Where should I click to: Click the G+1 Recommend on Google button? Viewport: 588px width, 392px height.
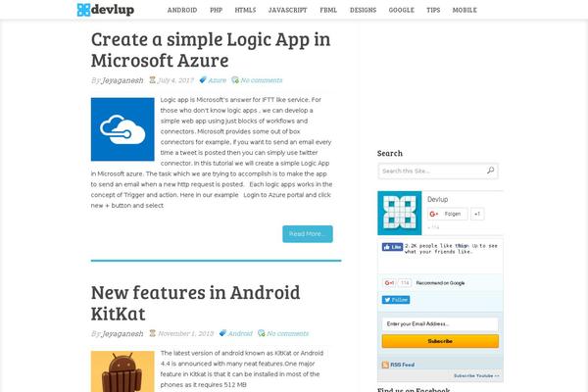pyautogui.click(x=389, y=283)
